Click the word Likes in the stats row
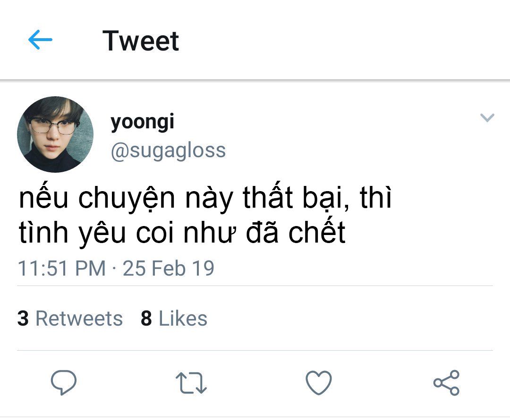Image resolution: width=510 pixels, height=420 pixels. (183, 319)
